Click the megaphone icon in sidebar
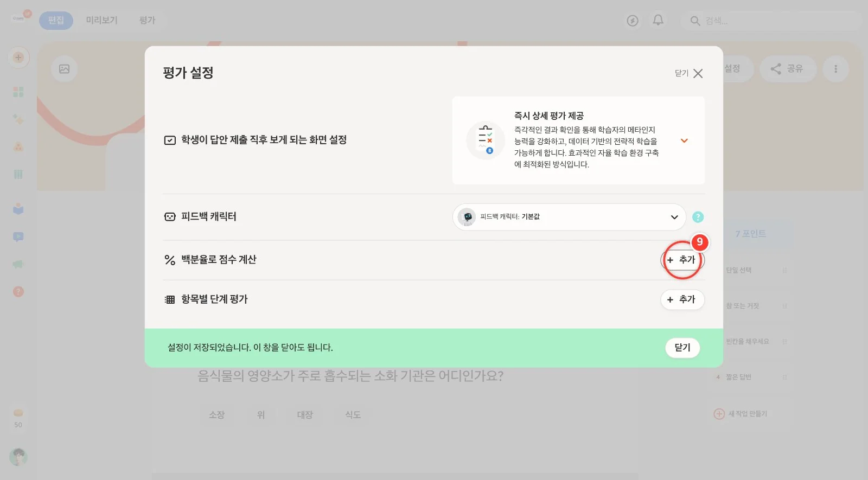The width and height of the screenshot is (868, 480). [x=18, y=264]
